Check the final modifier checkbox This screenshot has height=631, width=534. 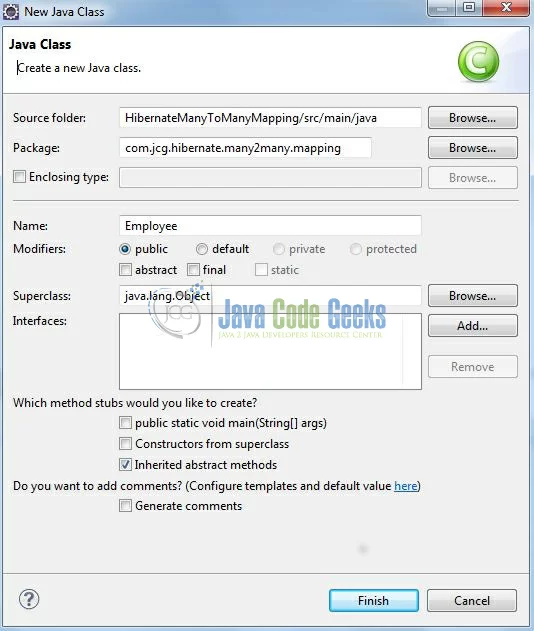[193, 270]
